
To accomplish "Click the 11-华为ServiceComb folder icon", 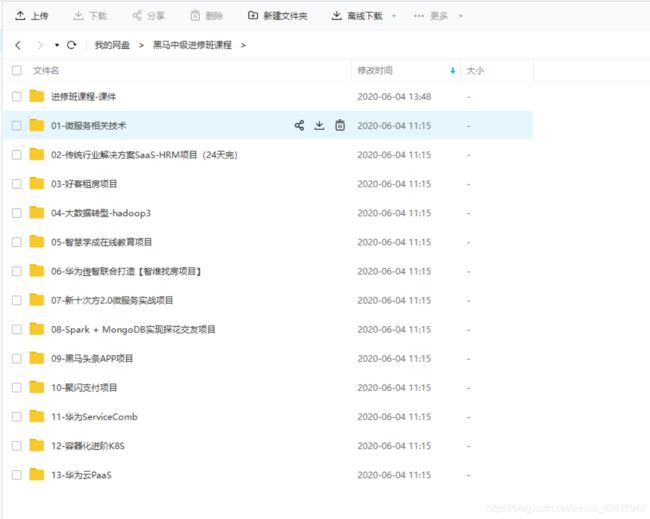I will coord(36,416).
